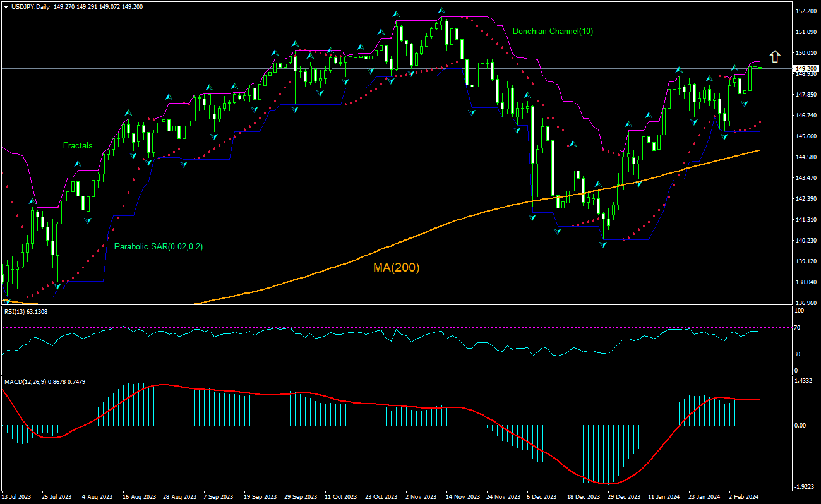The width and height of the screenshot is (821, 504).
Task: Select the up fractal arrow at the chart's highest peak
Action: tap(442, 11)
